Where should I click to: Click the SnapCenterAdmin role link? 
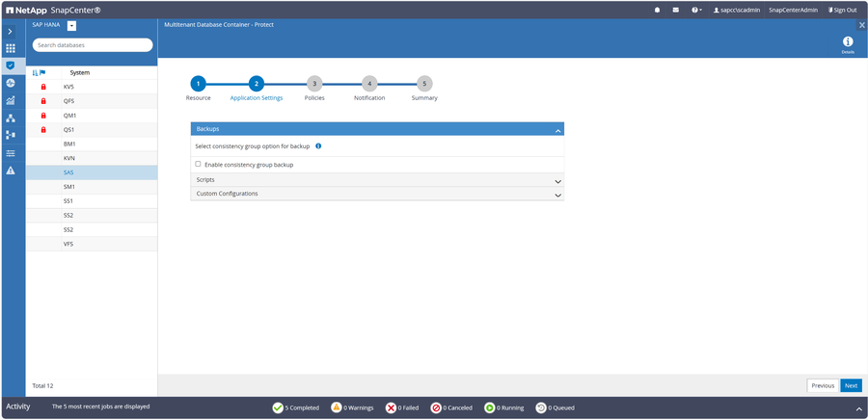point(793,10)
